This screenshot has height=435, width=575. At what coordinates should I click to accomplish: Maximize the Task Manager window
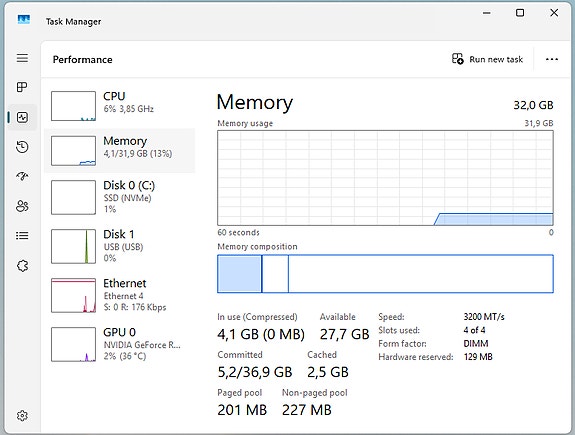(x=520, y=13)
